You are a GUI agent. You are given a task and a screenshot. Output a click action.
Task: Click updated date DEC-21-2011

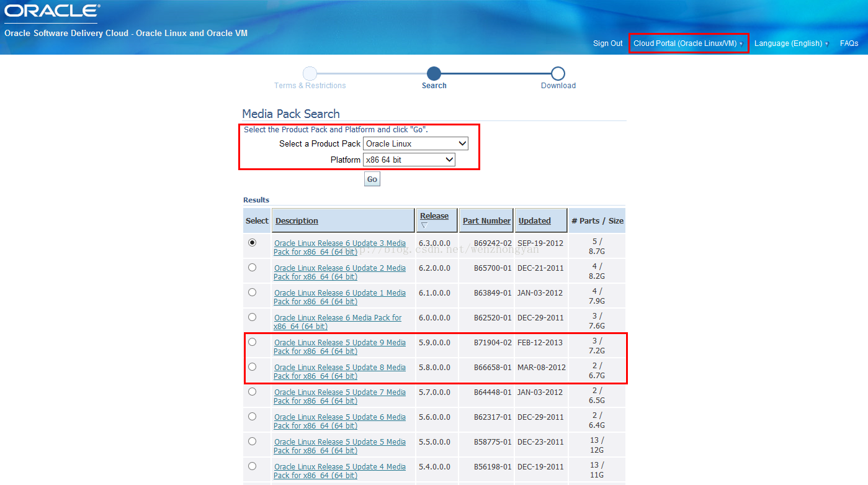point(540,268)
